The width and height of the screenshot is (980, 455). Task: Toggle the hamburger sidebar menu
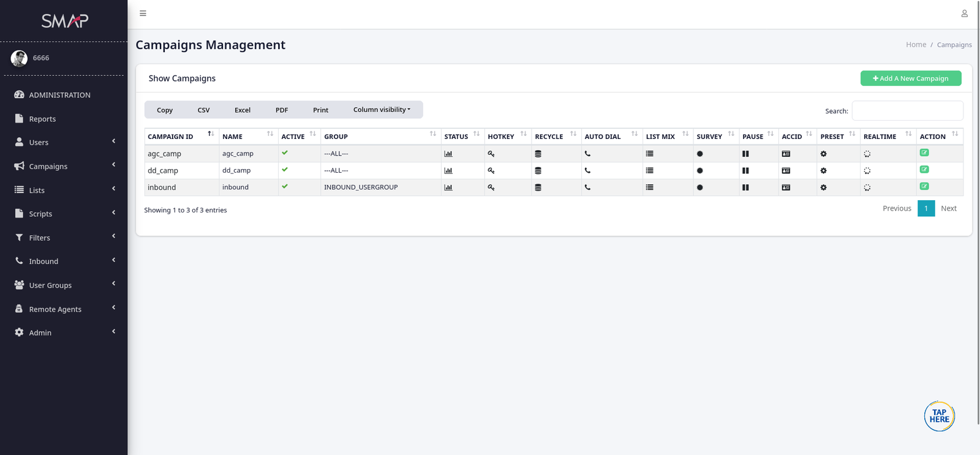[143, 13]
